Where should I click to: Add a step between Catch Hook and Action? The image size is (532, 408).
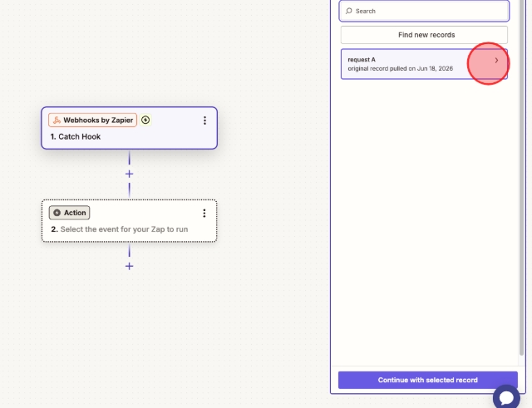click(x=130, y=174)
